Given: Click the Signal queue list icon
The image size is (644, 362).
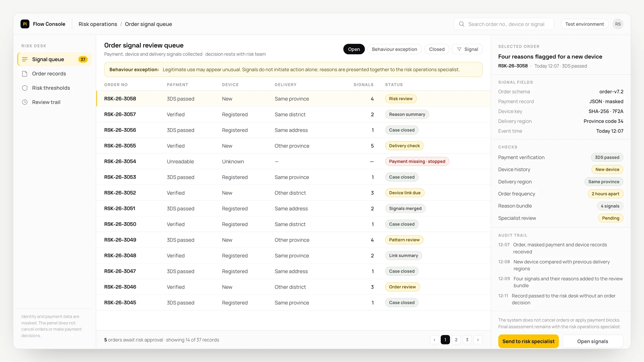Looking at the screenshot, I should [x=25, y=59].
